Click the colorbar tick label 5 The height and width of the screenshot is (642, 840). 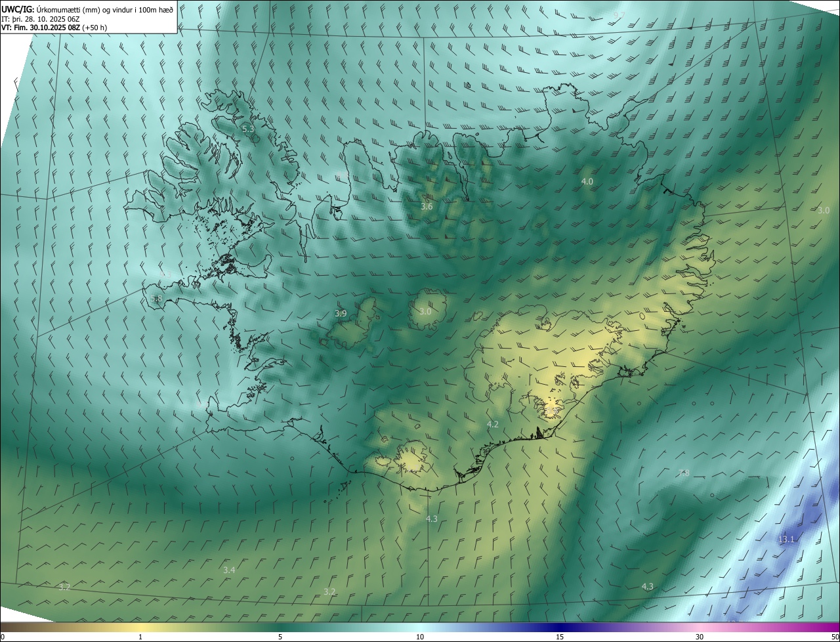[280, 637]
